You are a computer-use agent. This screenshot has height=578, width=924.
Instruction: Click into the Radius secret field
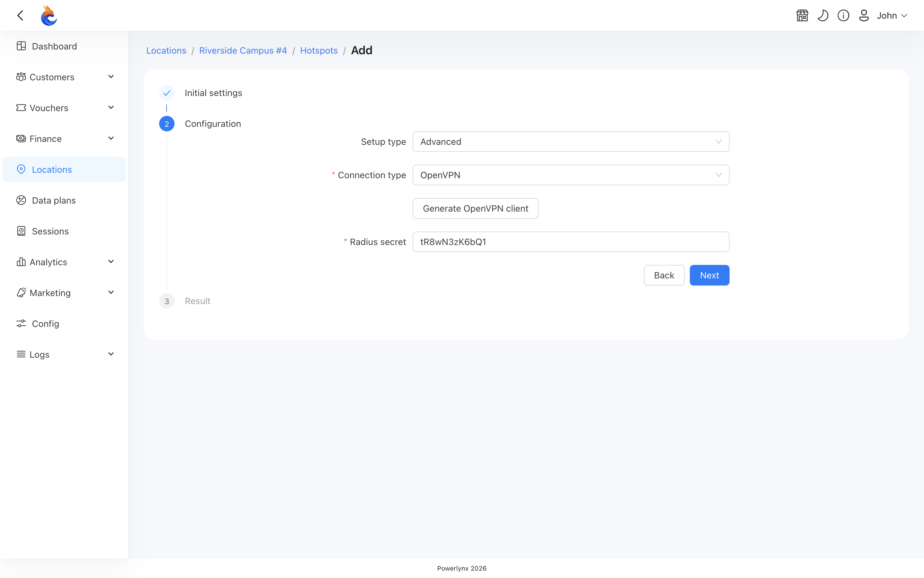(571, 242)
